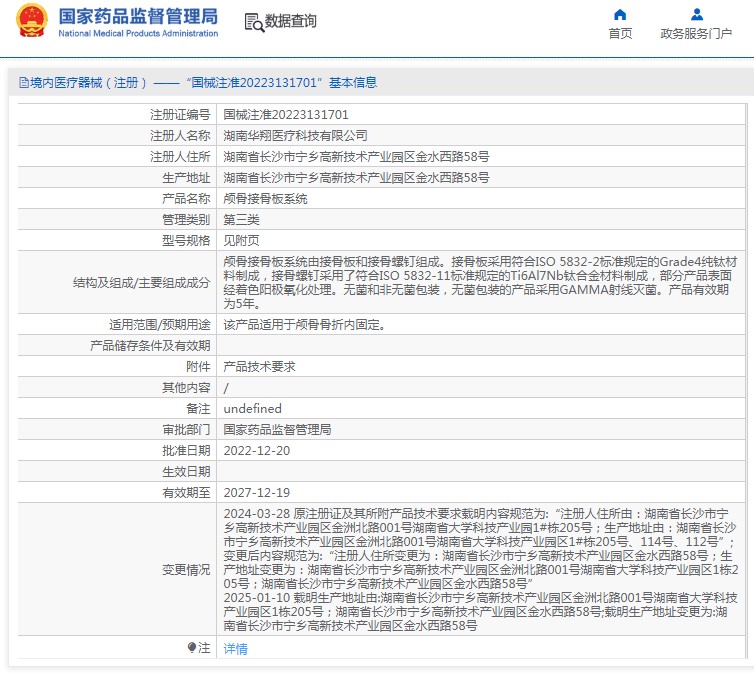This screenshot has width=754, height=677.
Task: Click the 变更情况 row label
Action: tap(186, 570)
